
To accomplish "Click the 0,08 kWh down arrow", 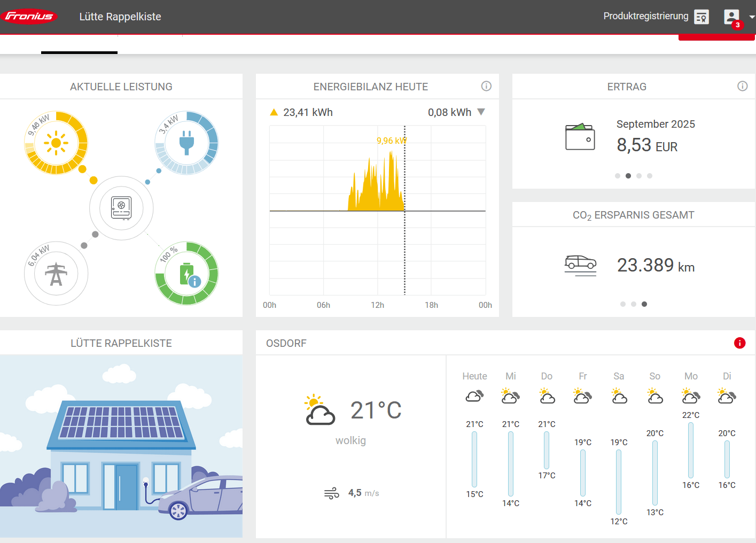I will tap(481, 112).
